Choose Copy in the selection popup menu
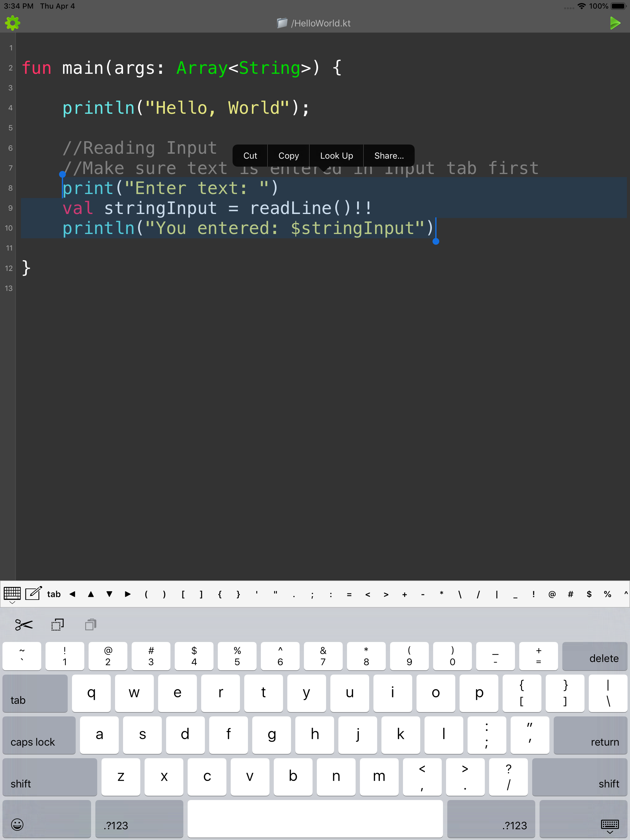Screen dimensions: 630x840 [x=289, y=156]
